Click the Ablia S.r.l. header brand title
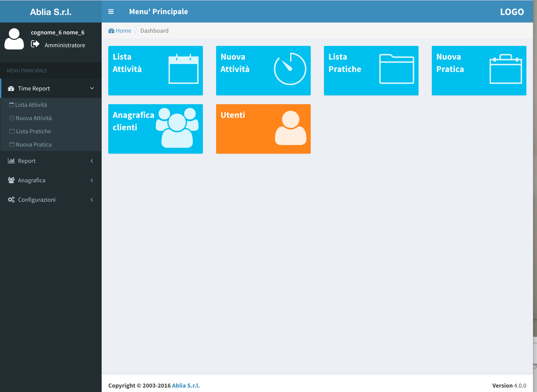 coord(51,12)
